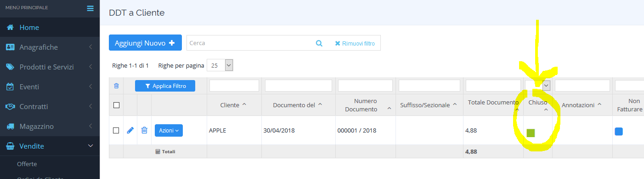644x179 pixels.
Task: Collapse Vendite using its down chevron
Action: pyautogui.click(x=90, y=146)
